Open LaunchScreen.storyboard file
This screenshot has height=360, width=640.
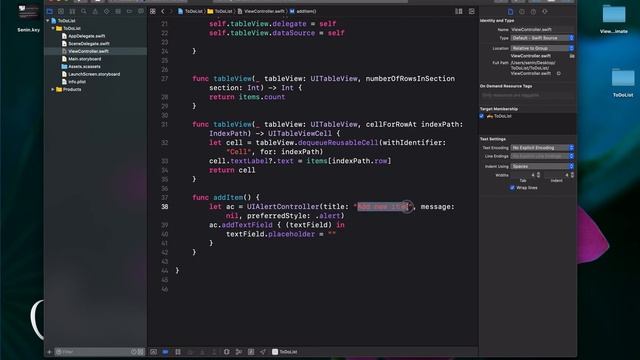tap(94, 74)
